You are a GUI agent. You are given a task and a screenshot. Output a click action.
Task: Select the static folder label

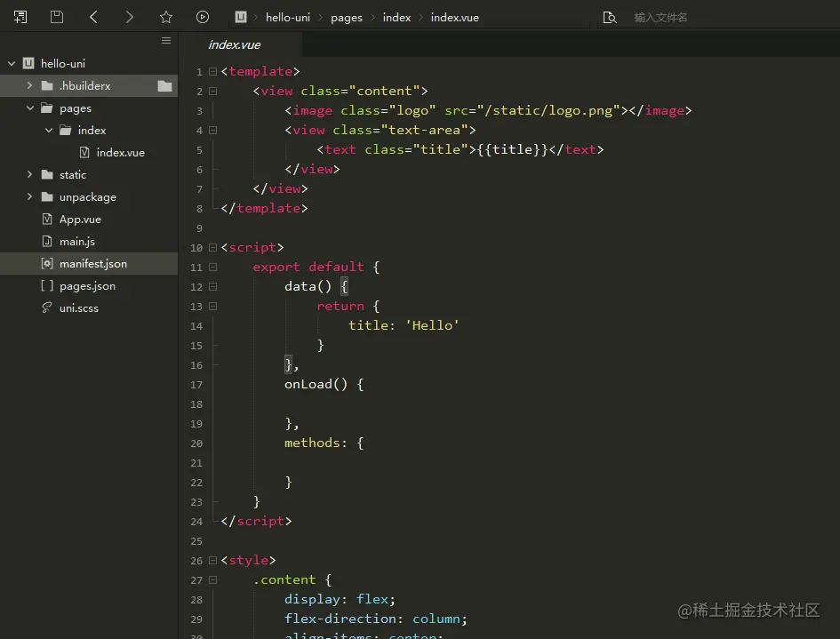tap(73, 174)
